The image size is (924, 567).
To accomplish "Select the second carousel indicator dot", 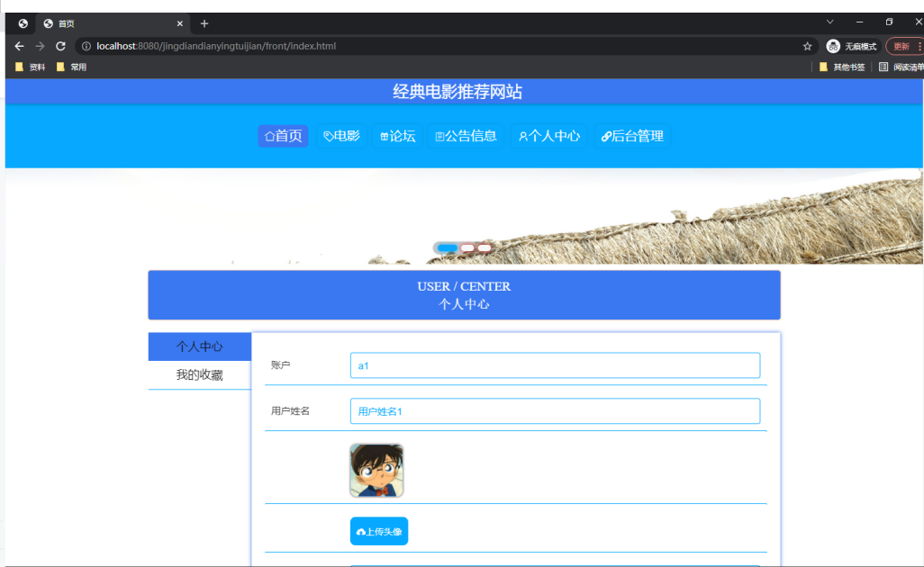I will 467,247.
